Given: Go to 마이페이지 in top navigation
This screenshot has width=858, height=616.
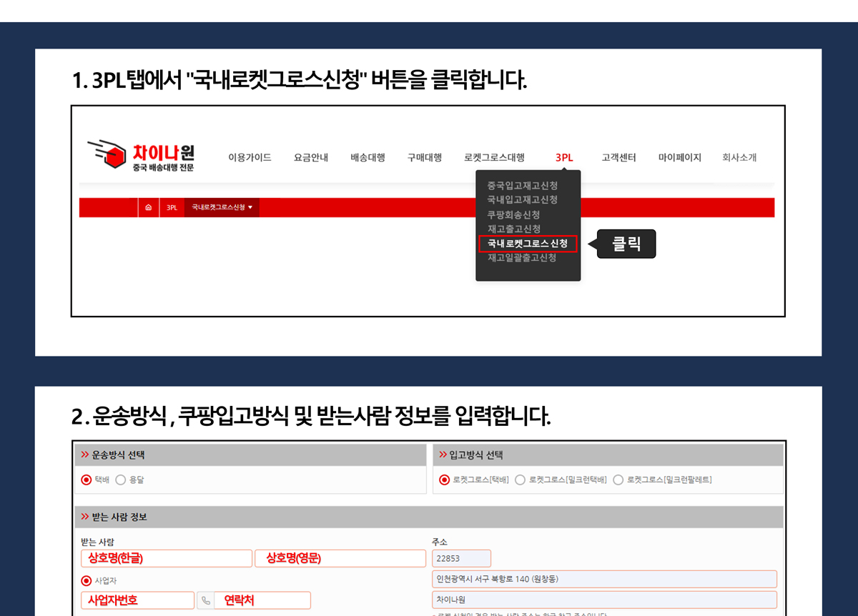Looking at the screenshot, I should (x=679, y=157).
